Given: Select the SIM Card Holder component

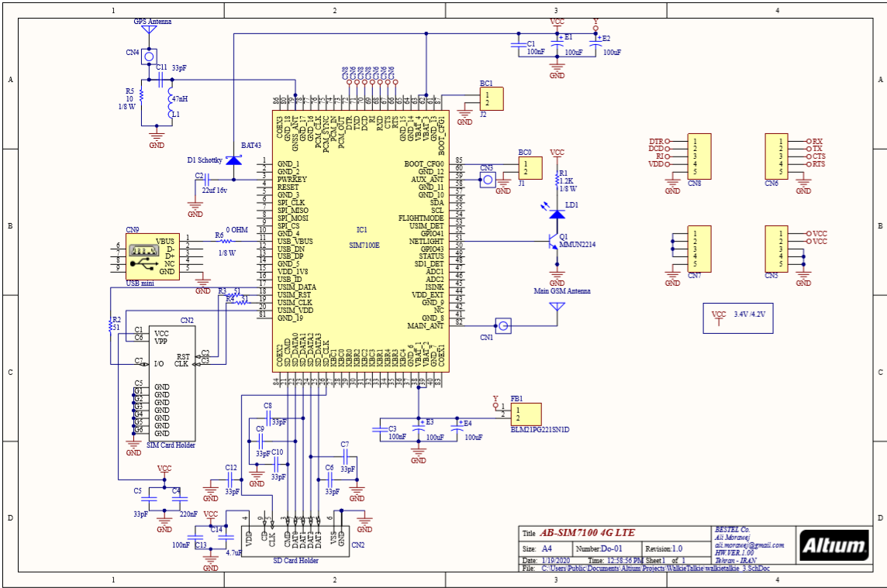Looking at the screenshot, I should [172, 383].
